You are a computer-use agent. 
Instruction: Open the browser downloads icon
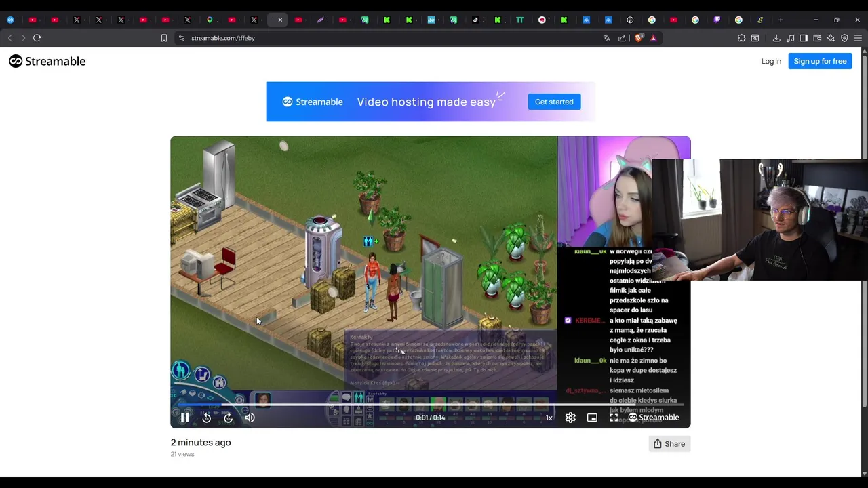[x=776, y=38]
